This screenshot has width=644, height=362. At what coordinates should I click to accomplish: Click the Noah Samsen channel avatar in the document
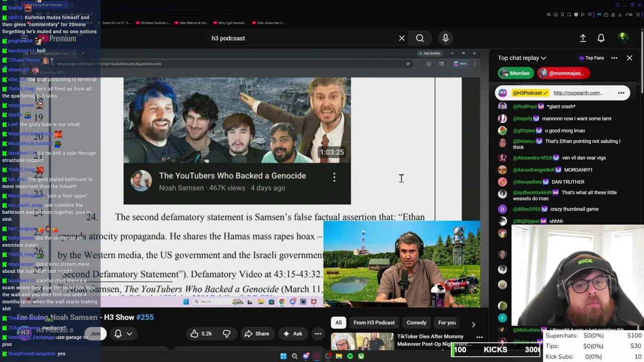click(141, 181)
